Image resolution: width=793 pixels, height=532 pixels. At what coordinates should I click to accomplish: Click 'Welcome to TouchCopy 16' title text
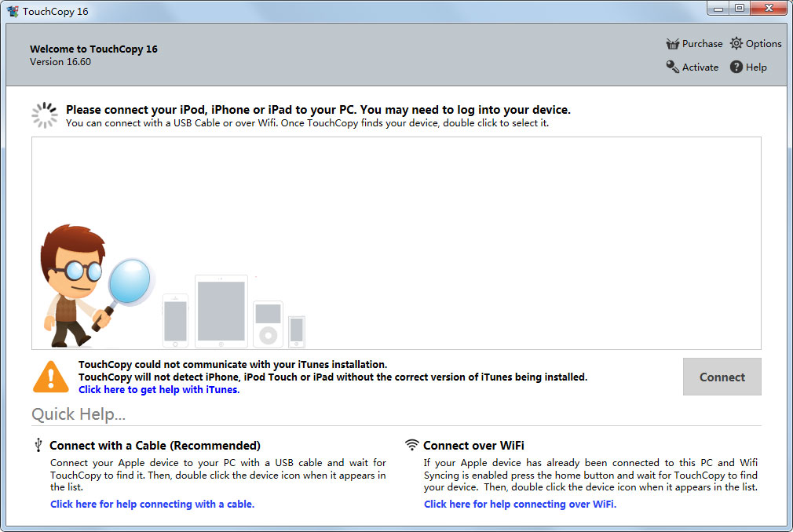(93, 49)
